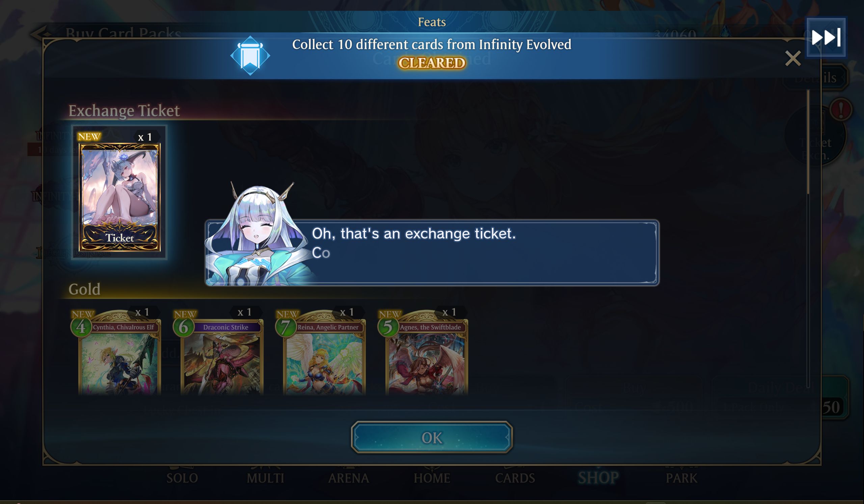Open the CARDS tab
The height and width of the screenshot is (504, 864).
click(x=515, y=478)
